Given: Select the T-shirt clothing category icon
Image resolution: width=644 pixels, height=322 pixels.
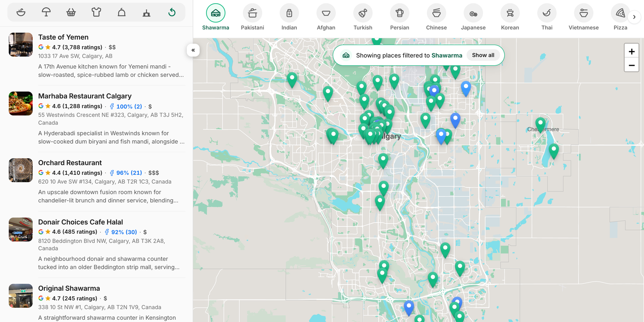Looking at the screenshot, I should pos(96,12).
